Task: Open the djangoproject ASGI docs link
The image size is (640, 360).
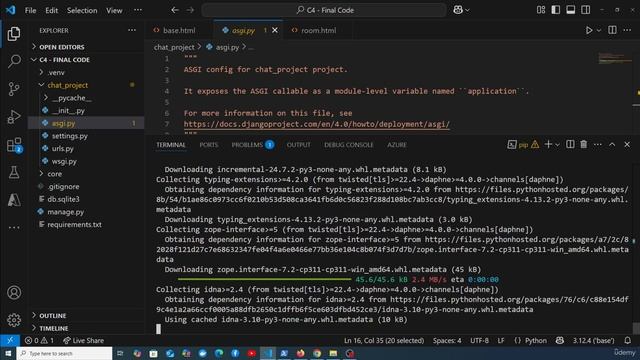Action: click(x=317, y=124)
